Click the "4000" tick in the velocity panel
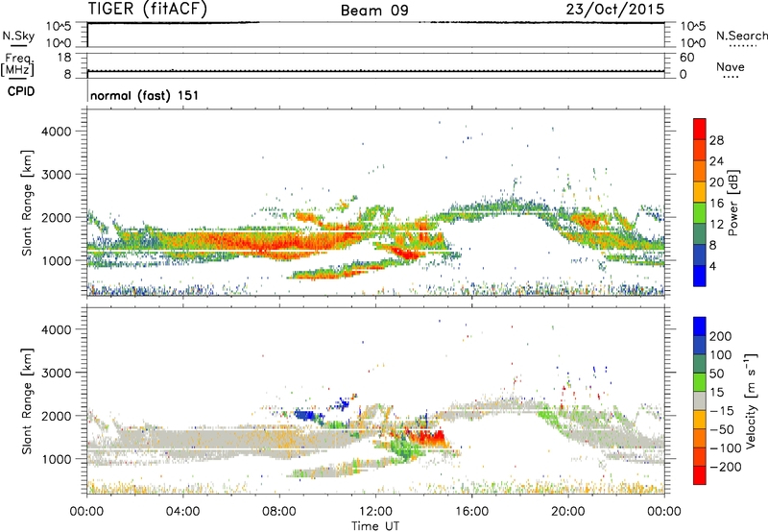 (x=57, y=329)
